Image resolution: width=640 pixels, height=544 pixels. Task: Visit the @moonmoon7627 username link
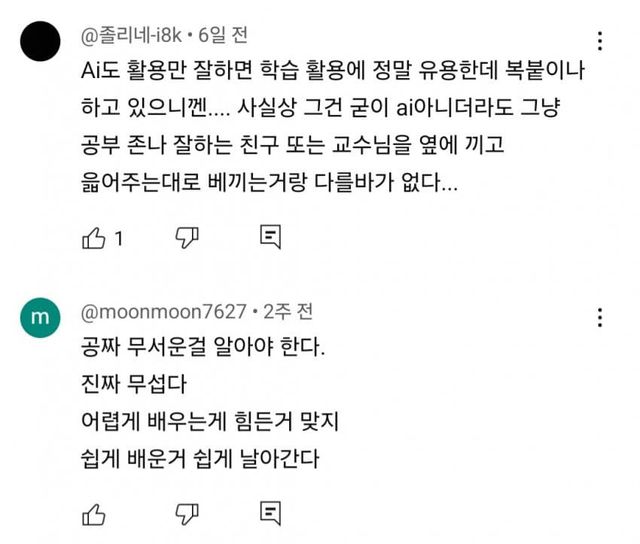pyautogui.click(x=164, y=312)
